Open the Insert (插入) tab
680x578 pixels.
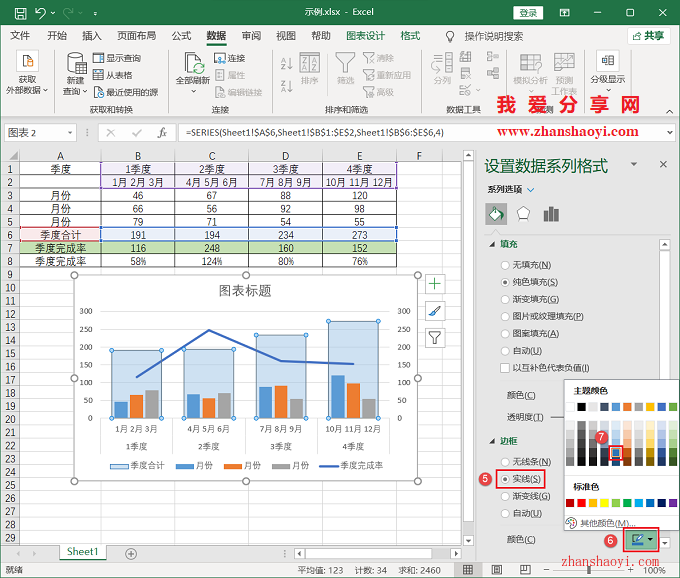92,36
